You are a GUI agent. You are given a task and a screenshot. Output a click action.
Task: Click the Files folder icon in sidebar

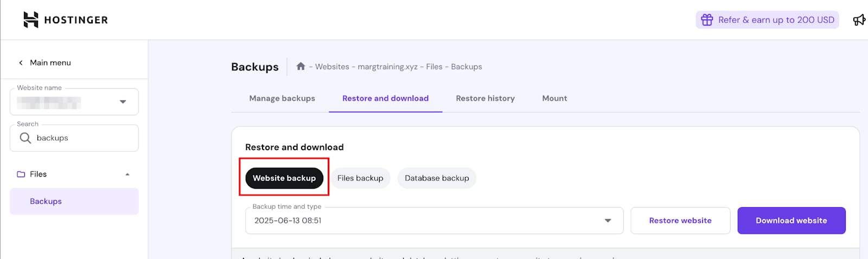[x=21, y=174]
